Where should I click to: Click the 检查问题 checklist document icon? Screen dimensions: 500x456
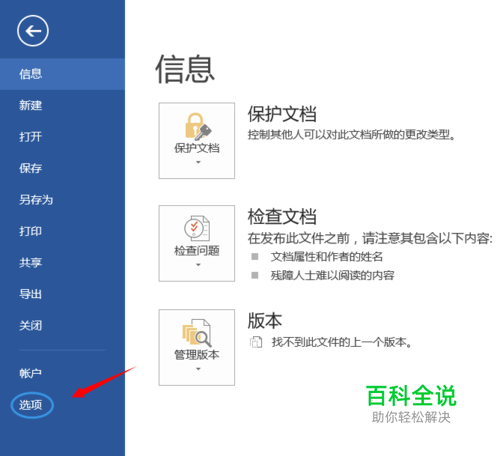point(197,229)
